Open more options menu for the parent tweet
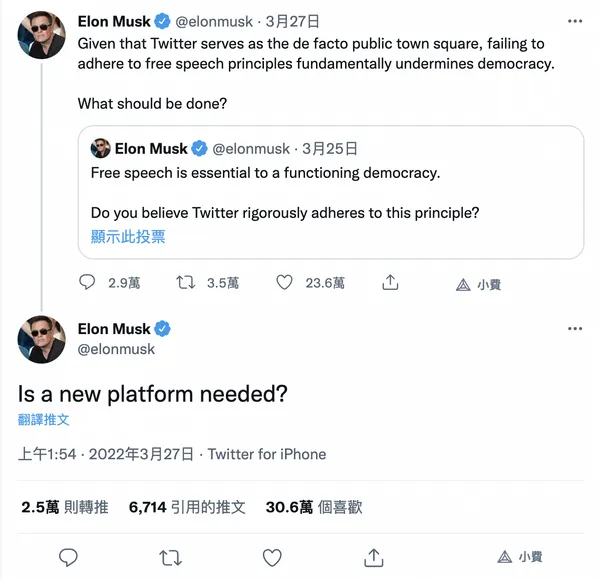 pyautogui.click(x=575, y=21)
